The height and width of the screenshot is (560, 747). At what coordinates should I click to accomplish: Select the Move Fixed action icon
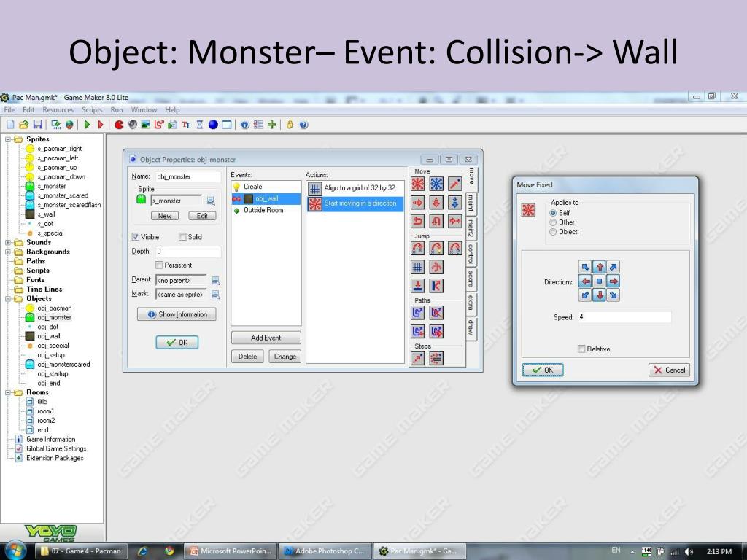click(x=418, y=184)
